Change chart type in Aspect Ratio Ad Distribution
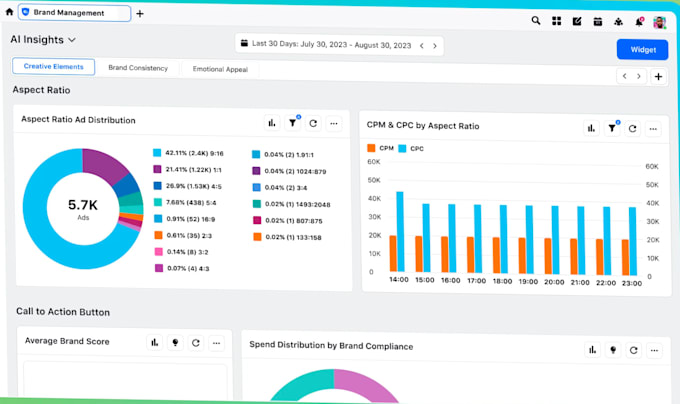The height and width of the screenshot is (404, 680). click(272, 123)
